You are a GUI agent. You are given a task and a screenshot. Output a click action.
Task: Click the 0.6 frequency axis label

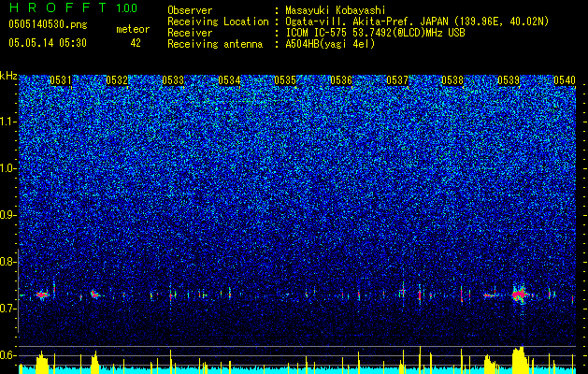click(7, 355)
